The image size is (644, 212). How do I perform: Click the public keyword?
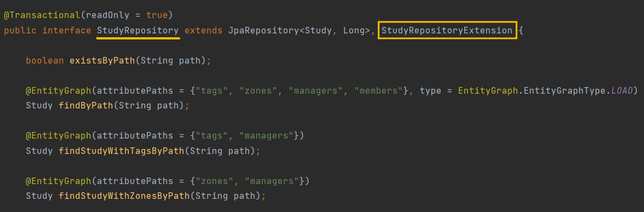tap(20, 31)
